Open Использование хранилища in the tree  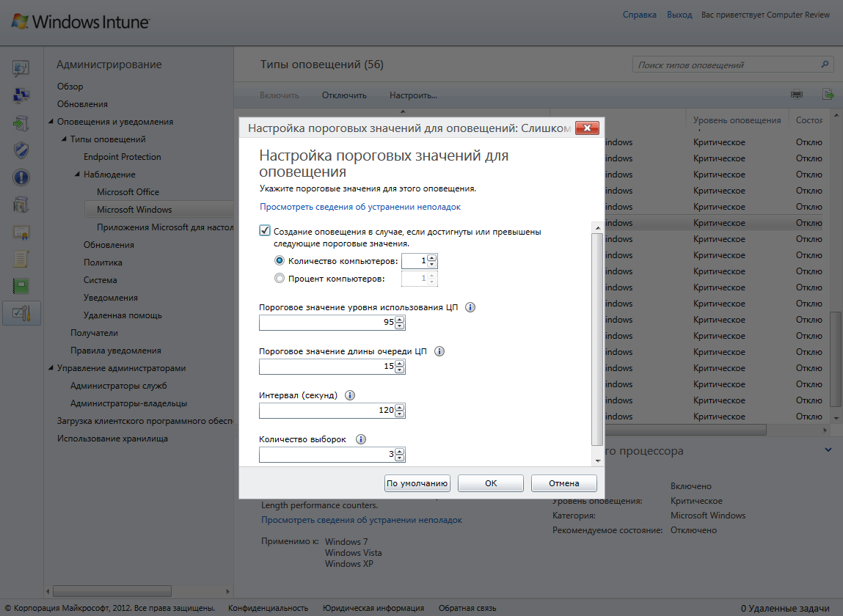click(x=112, y=439)
